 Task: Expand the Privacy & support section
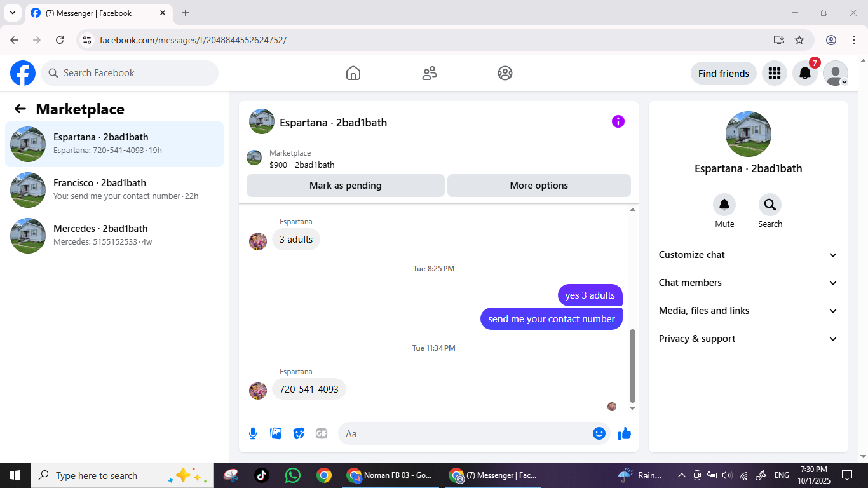(x=749, y=339)
